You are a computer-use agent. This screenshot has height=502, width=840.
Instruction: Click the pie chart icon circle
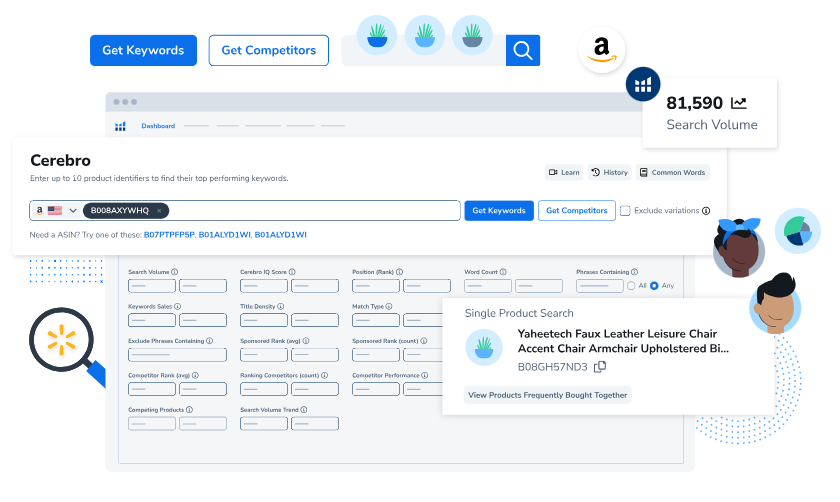798,231
